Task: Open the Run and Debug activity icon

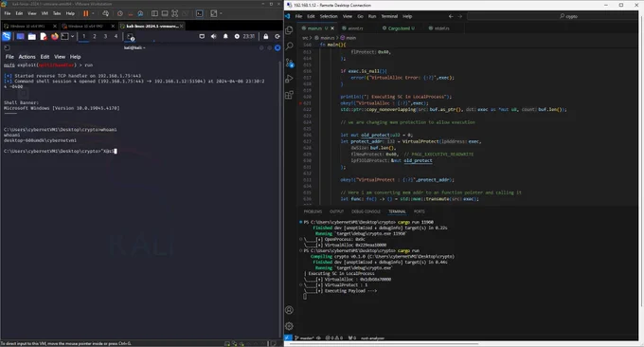Action: 289,79
